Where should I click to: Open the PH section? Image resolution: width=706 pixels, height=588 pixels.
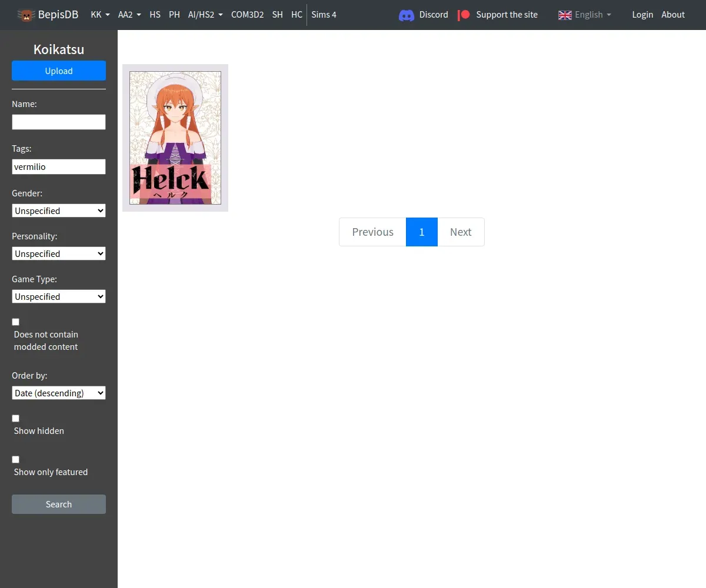coord(174,15)
